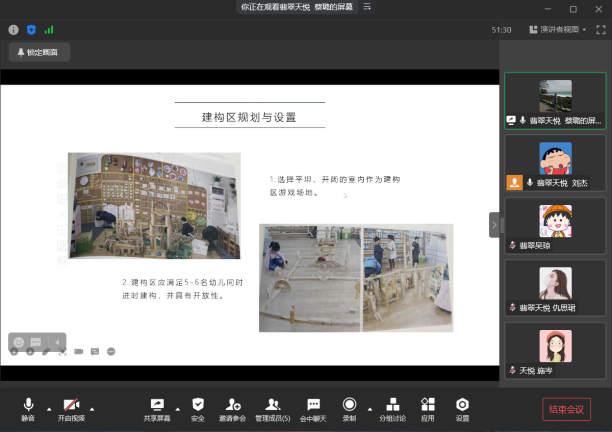Open 管理成员 member management panel

click(272, 407)
